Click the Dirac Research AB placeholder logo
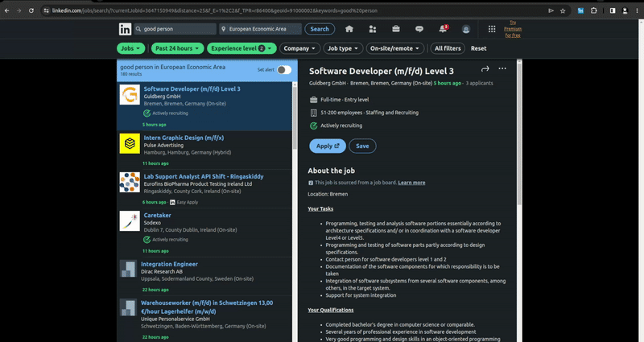The height and width of the screenshot is (342, 644). coord(128,269)
